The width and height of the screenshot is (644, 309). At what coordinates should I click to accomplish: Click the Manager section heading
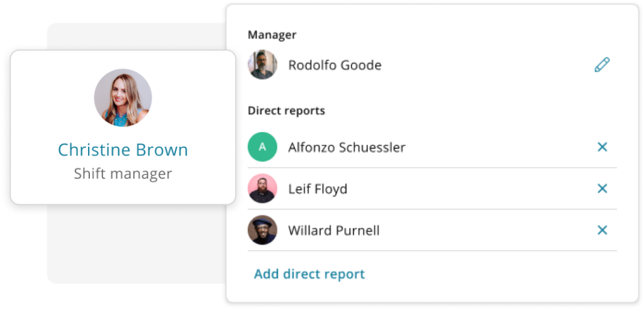(x=272, y=35)
